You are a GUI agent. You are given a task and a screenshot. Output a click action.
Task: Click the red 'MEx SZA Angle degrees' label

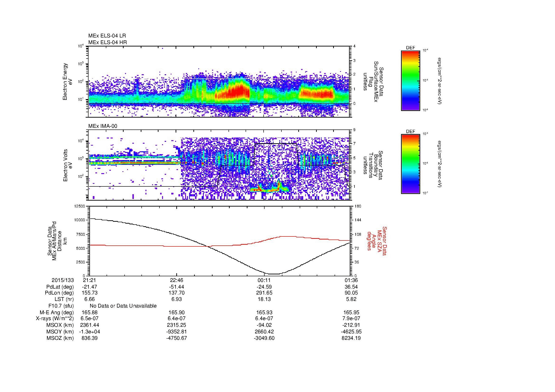(x=377, y=241)
